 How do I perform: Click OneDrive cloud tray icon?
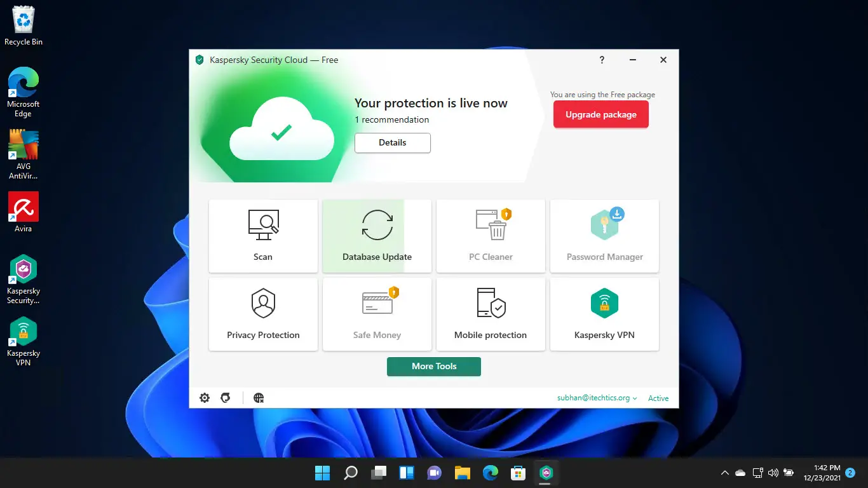click(740, 473)
